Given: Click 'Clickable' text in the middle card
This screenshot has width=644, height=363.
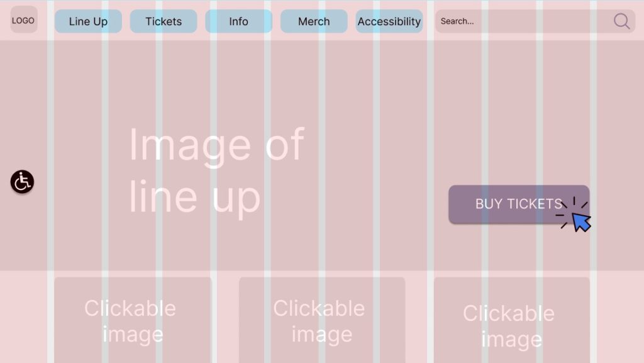Looking at the screenshot, I should pyautogui.click(x=319, y=308).
